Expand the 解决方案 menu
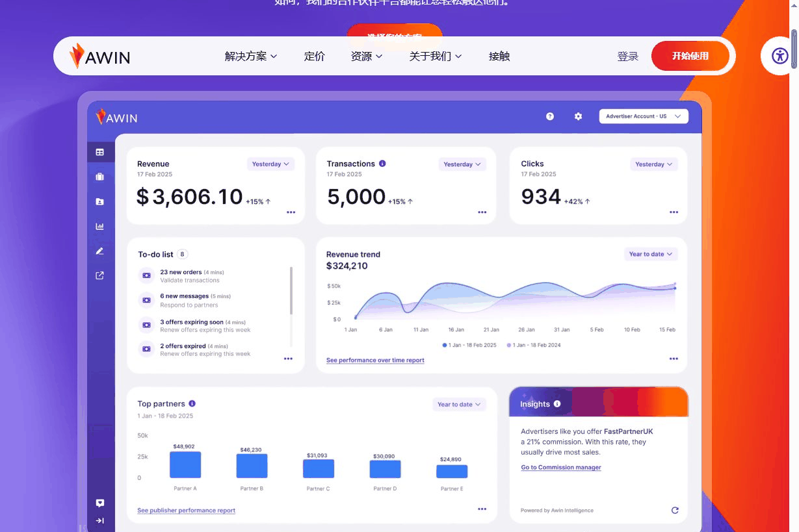Screen dimensions: 799x532 (251, 57)
